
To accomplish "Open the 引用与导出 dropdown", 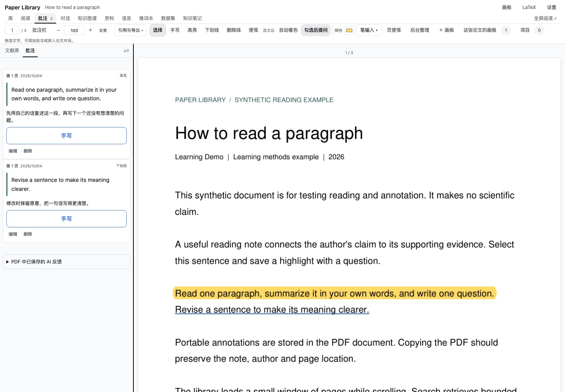I will (131, 30).
